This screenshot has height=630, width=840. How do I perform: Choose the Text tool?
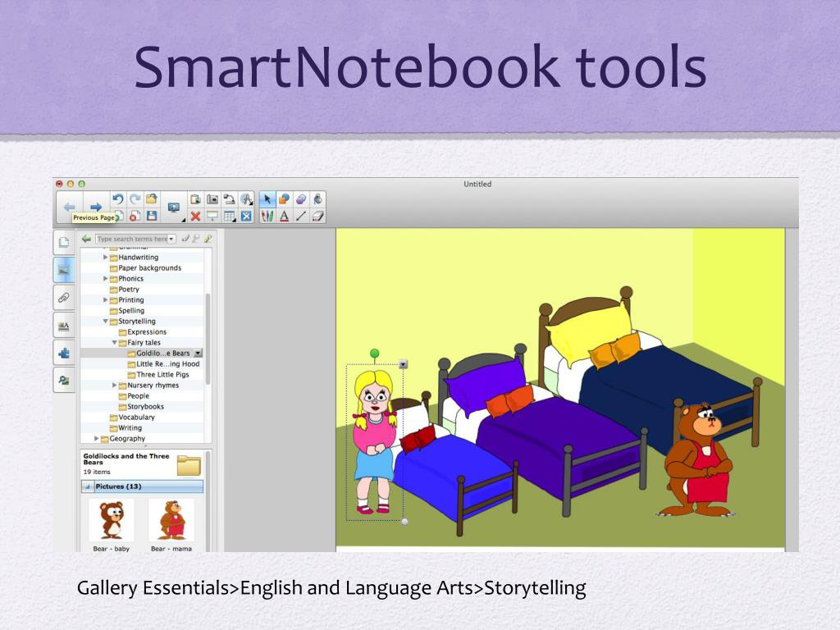pos(285,216)
